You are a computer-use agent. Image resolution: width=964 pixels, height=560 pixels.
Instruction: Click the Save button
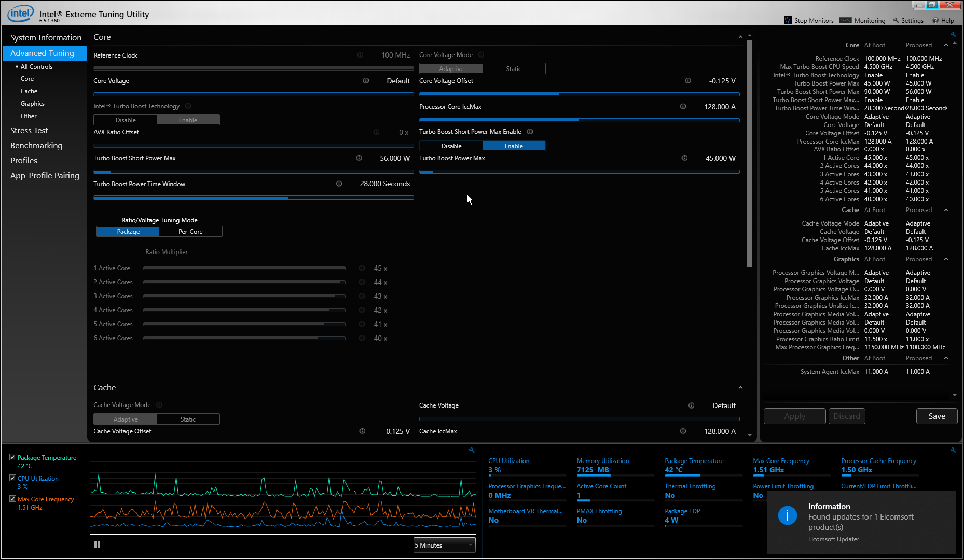(936, 416)
